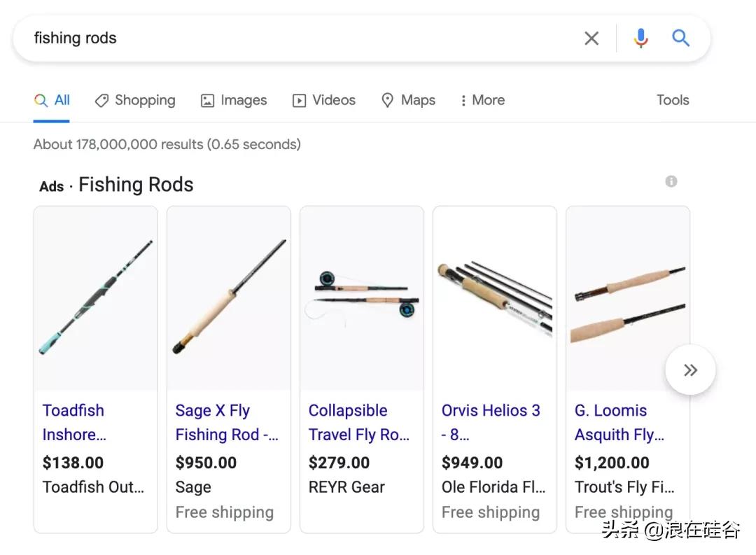Click the blue magnifying glass search button
756x555 pixels.
pos(680,38)
